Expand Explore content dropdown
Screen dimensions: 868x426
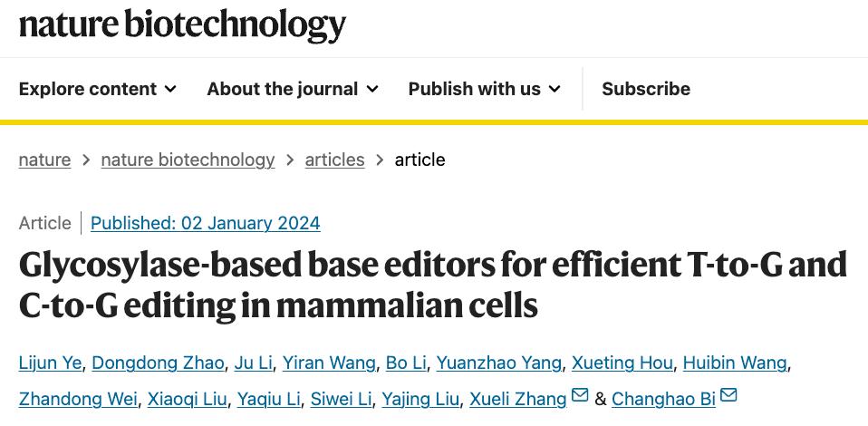[98, 89]
